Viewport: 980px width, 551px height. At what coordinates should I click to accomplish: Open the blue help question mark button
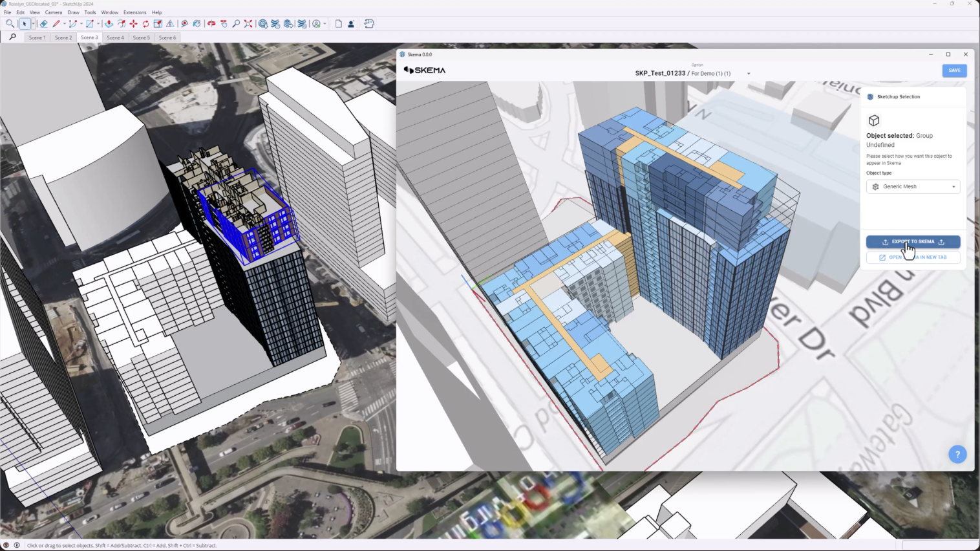pyautogui.click(x=957, y=454)
